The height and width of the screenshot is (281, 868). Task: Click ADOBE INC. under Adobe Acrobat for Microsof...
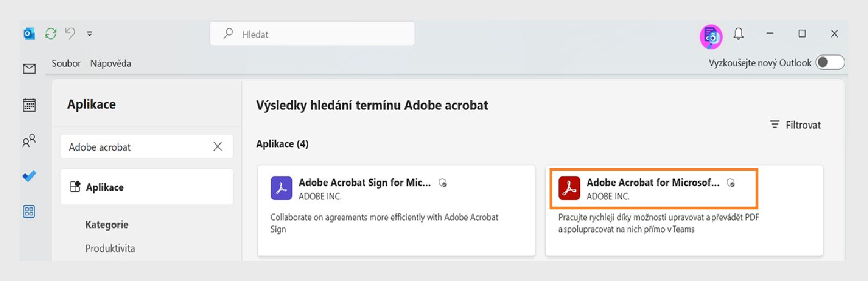click(608, 196)
